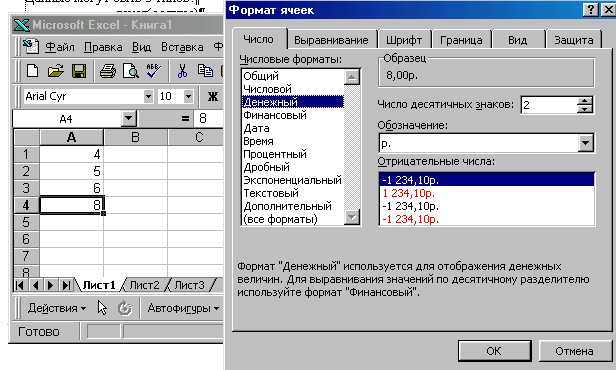Open the Автофигуры dropdown menu
Screen dimensions: 616x370
pos(183,308)
